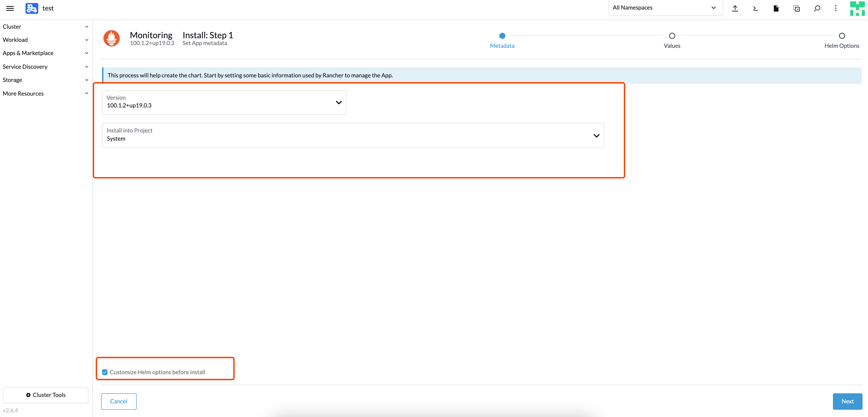Click the Import YAML upload icon
The height and width of the screenshot is (417, 868).
[x=735, y=8]
